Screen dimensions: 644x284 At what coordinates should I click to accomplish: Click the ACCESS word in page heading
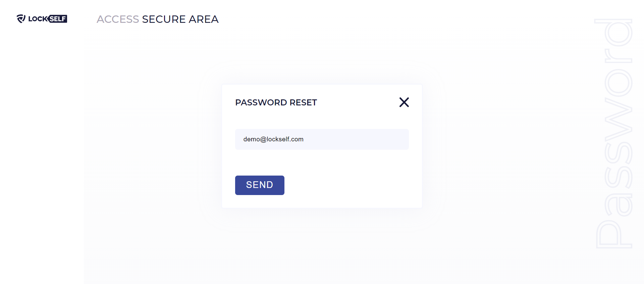[118, 19]
